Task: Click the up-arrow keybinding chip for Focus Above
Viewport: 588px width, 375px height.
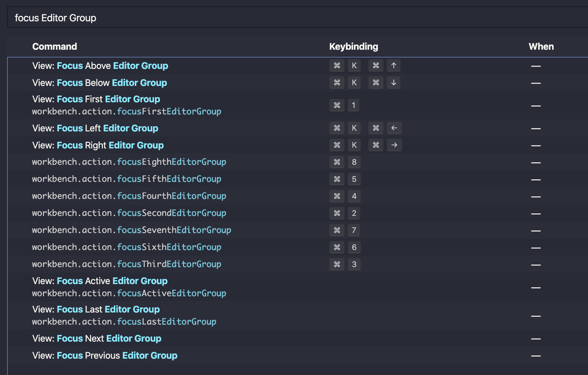Action: tap(394, 65)
